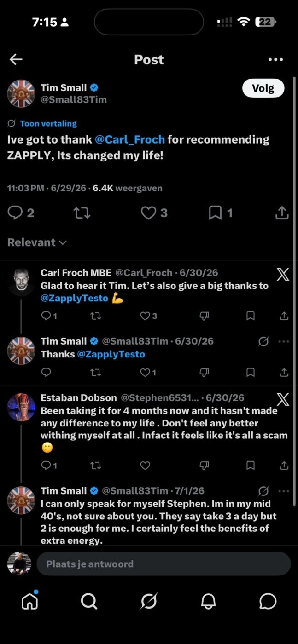Tap the Volg follow button
298x644 pixels.
coord(263,88)
